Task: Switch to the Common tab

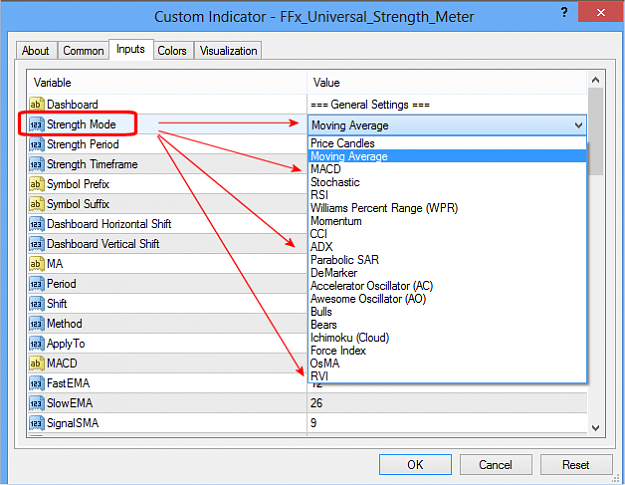Action: pyautogui.click(x=83, y=51)
